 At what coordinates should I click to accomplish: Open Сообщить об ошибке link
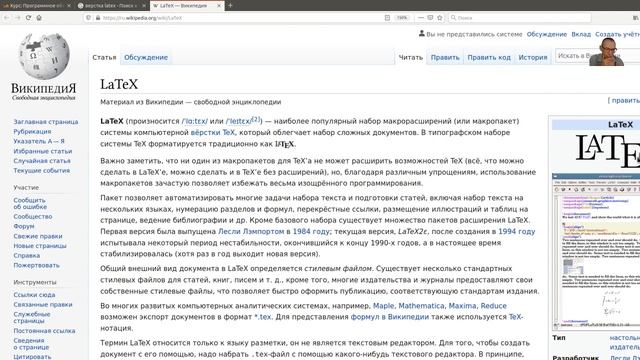click(30, 204)
